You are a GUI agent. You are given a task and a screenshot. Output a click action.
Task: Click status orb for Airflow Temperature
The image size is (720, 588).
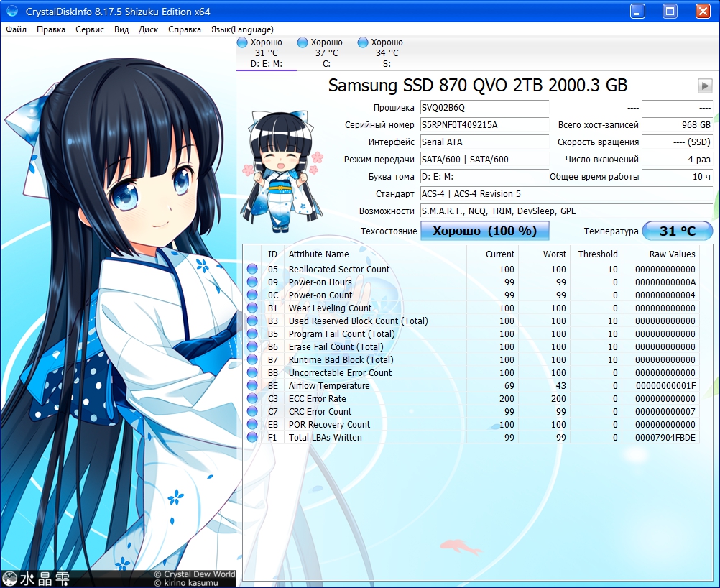[252, 385]
